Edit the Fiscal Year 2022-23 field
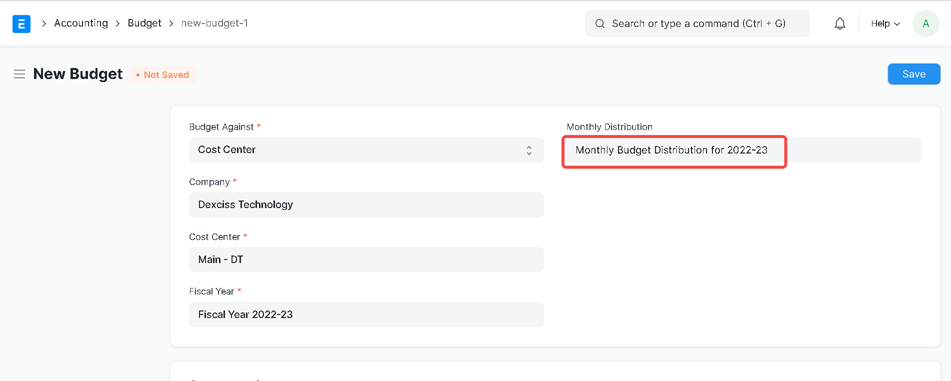The image size is (951, 381). [x=366, y=315]
